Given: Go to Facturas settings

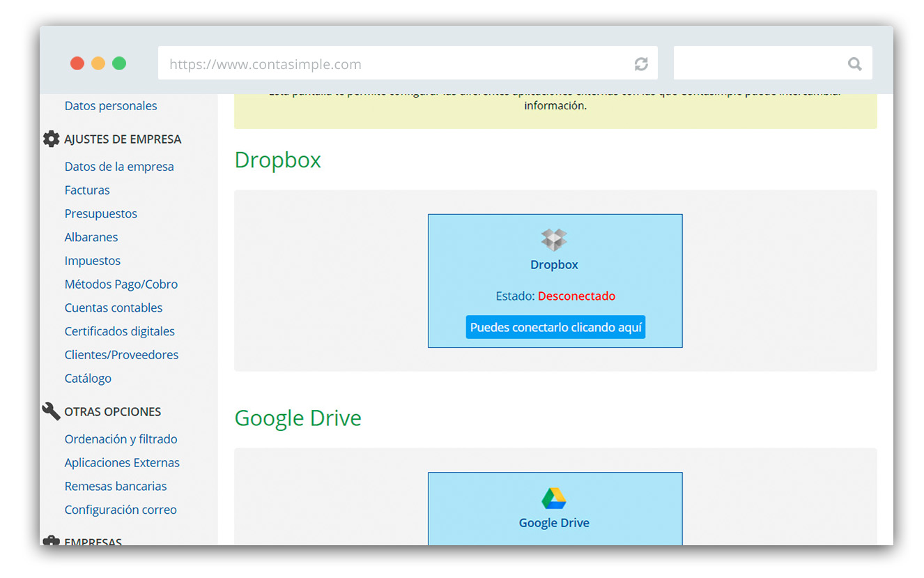Looking at the screenshot, I should (87, 190).
